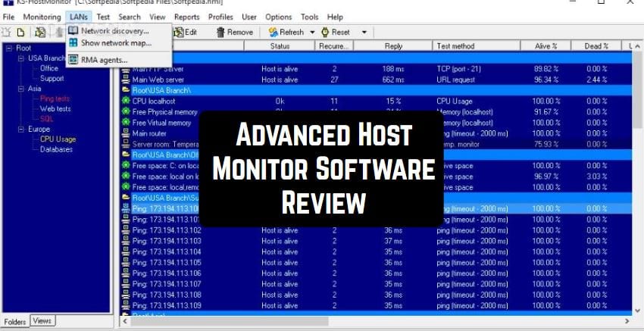Collapse the USA Branch tree node

(21, 58)
